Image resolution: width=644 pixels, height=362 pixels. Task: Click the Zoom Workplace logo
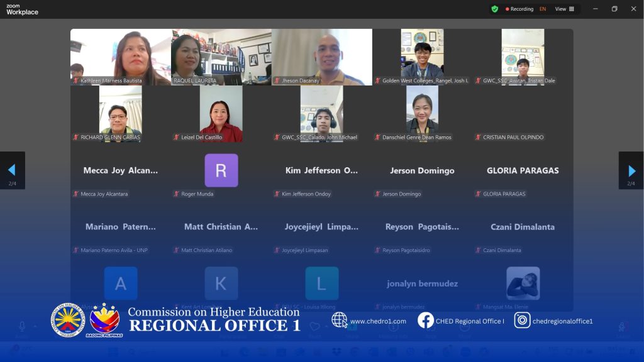22,9
